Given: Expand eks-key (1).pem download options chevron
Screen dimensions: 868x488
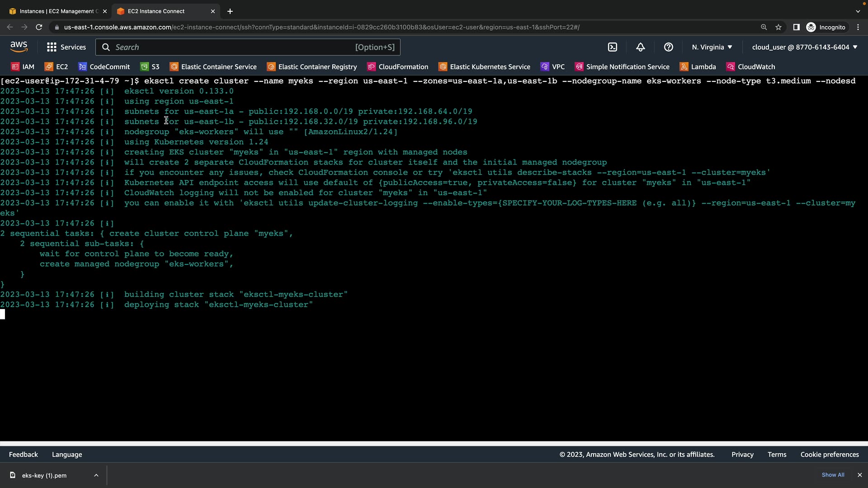Looking at the screenshot, I should click(x=96, y=475).
